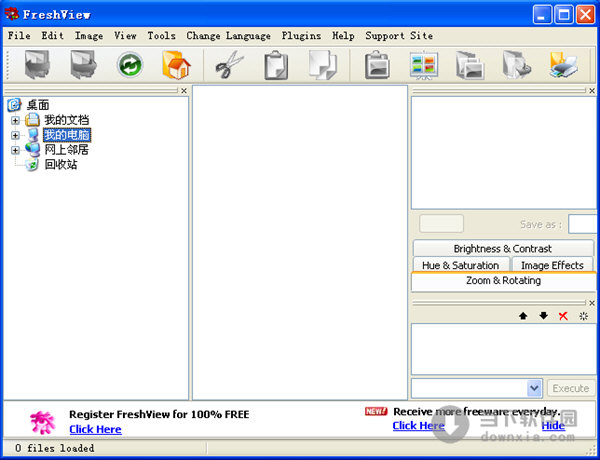Image resolution: width=600 pixels, height=460 pixels.
Task: Select the scissors cut icon
Action: (x=230, y=65)
